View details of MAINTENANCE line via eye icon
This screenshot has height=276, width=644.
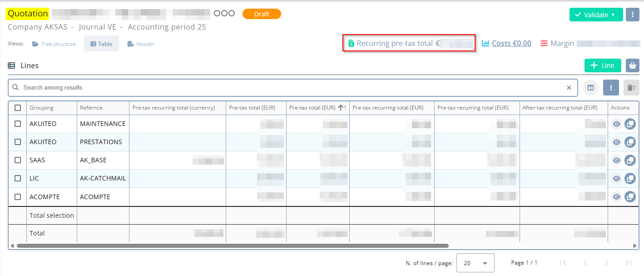pos(616,124)
